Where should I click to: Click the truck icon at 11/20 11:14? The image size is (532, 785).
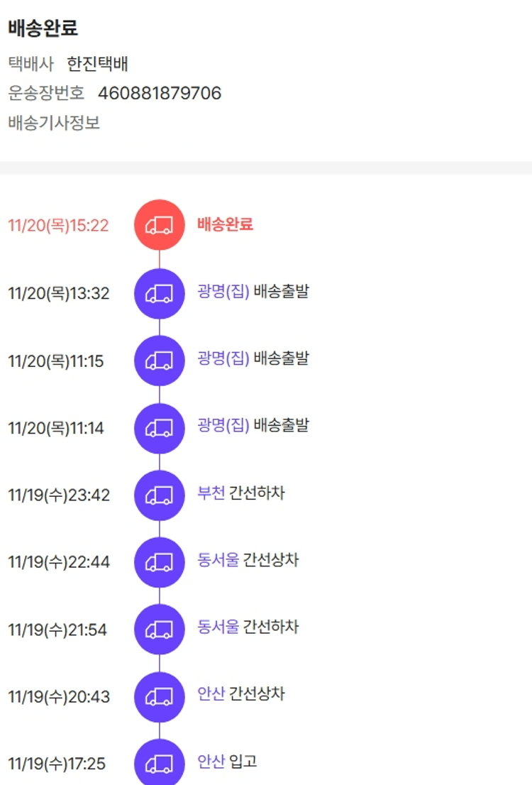[160, 428]
